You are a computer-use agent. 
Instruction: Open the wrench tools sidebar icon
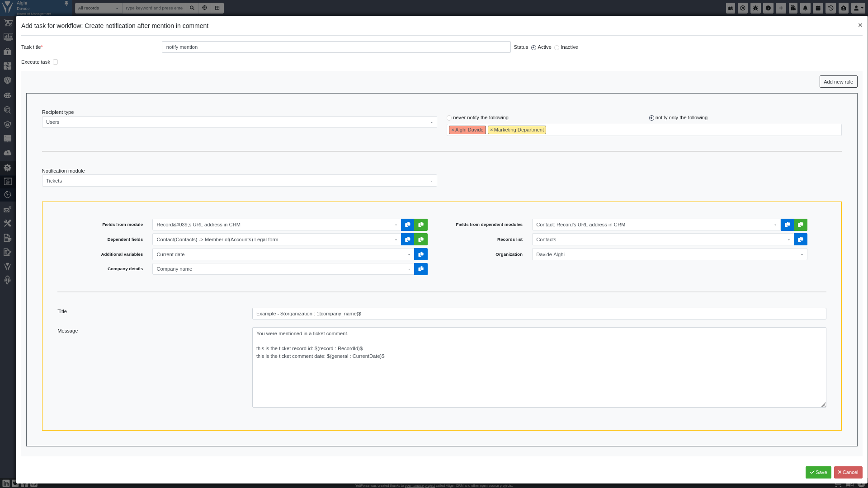(8, 223)
